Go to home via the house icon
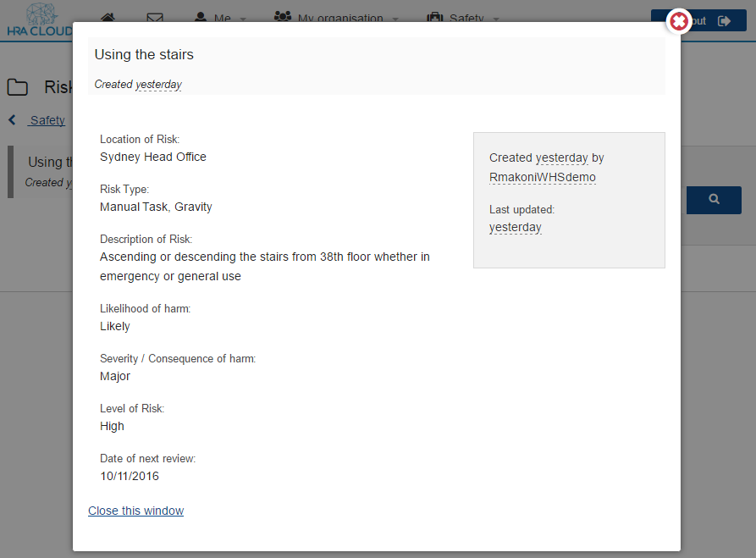The image size is (756, 558). 108,18
